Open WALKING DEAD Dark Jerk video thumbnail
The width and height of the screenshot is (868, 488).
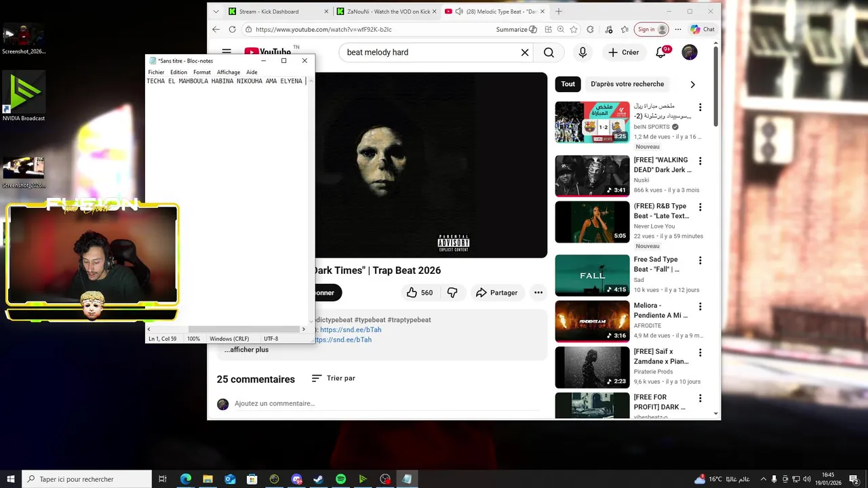click(x=592, y=176)
